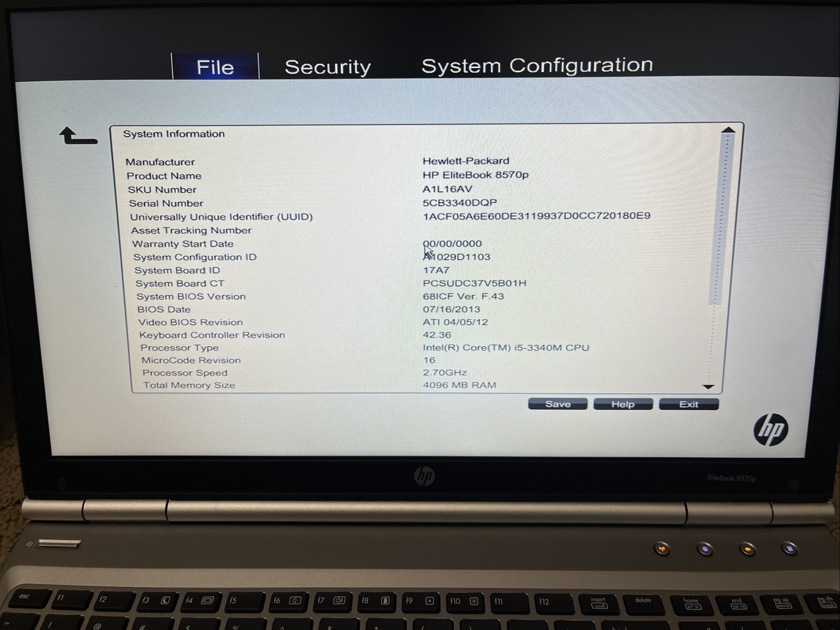Image resolution: width=840 pixels, height=630 pixels.
Task: Click the back arrow icon
Action: tap(78, 136)
